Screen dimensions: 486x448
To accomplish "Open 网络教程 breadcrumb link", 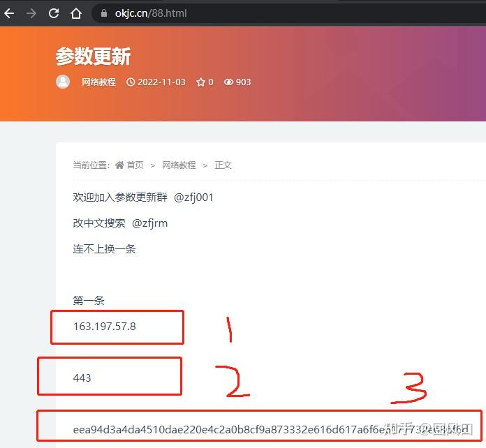I will (x=179, y=165).
